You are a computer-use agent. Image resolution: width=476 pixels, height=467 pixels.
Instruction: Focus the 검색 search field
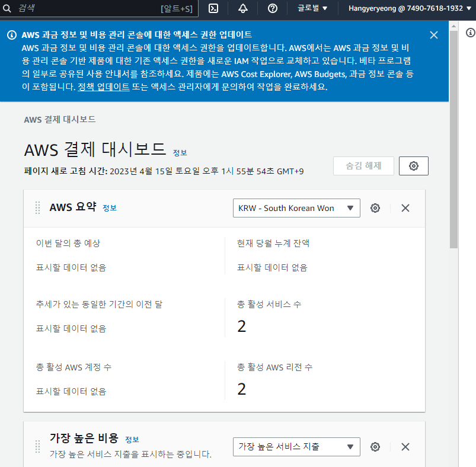pos(98,8)
